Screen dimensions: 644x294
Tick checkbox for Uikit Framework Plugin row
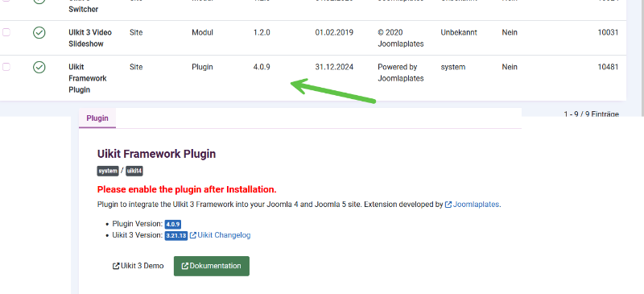click(6, 67)
